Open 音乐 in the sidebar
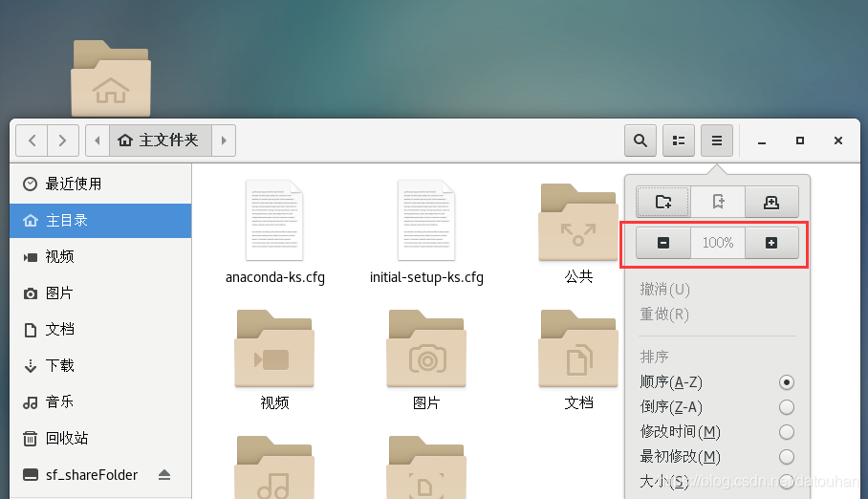Viewport: 868px width, 499px height. tap(100, 402)
